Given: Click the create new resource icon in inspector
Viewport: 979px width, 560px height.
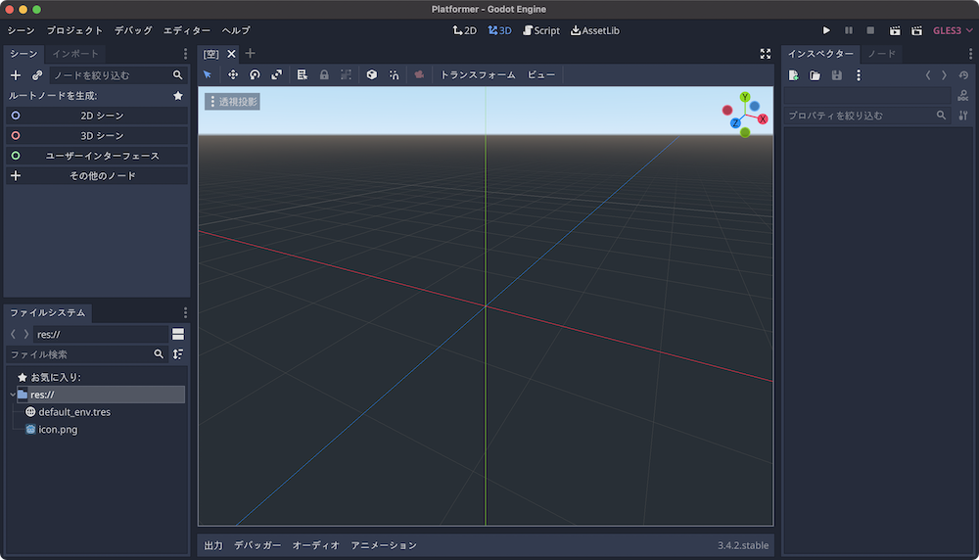Looking at the screenshot, I should click(x=794, y=75).
